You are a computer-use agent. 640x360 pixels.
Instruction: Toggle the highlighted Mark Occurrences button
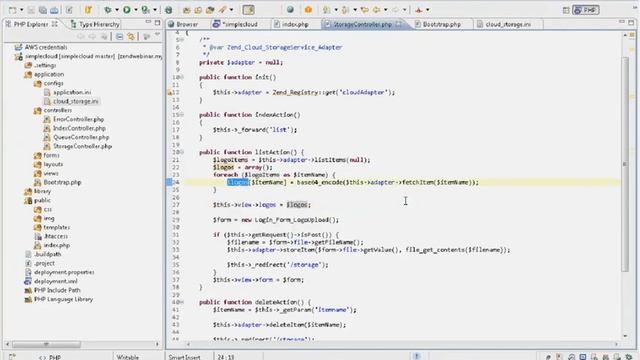tap(248, 10)
